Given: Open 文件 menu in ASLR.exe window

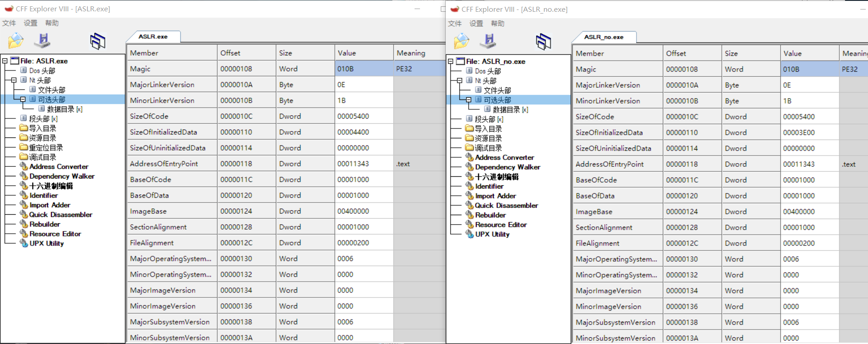Looking at the screenshot, I should (9, 23).
